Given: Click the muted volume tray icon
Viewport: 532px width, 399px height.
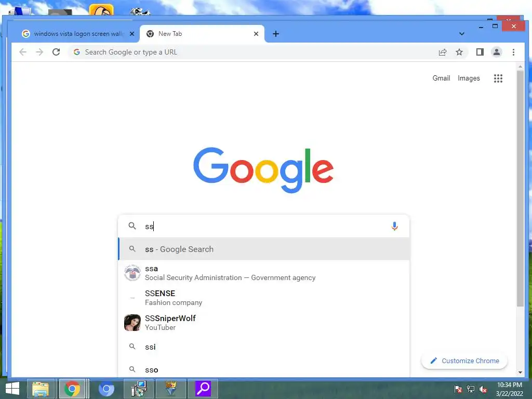Looking at the screenshot, I should tap(483, 389).
